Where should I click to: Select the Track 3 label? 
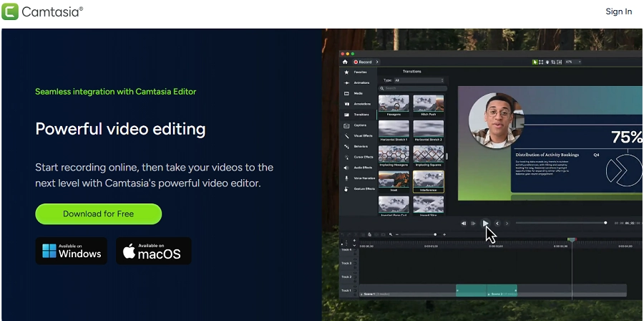tap(346, 263)
